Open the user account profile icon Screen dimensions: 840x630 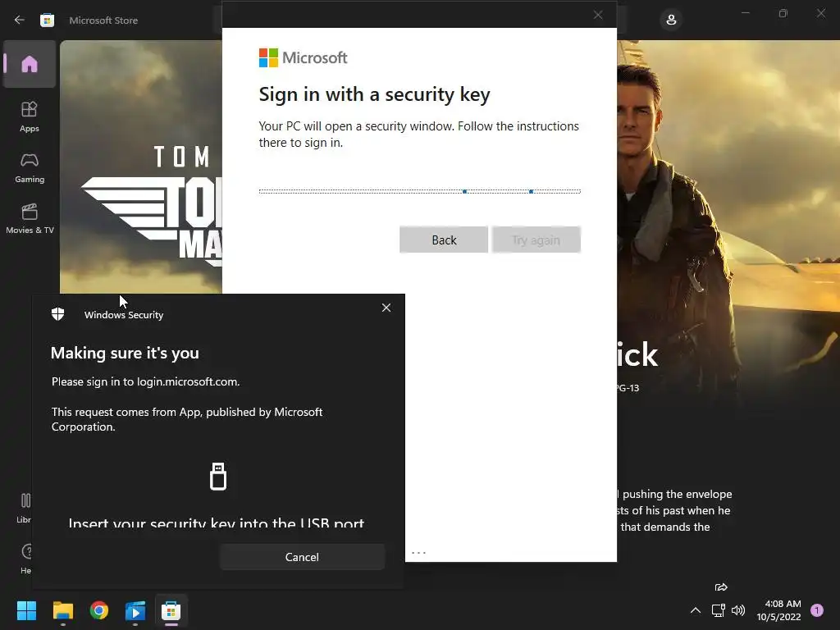[671, 20]
